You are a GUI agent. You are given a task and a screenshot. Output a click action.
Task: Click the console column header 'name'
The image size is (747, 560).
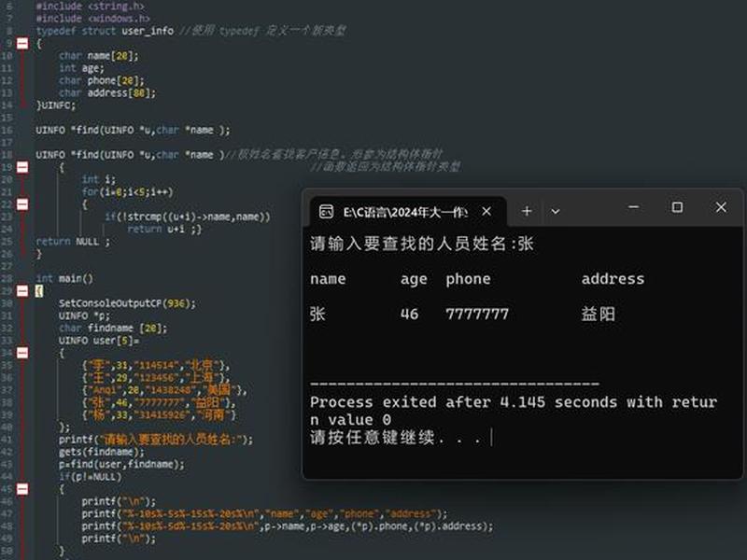(x=328, y=278)
